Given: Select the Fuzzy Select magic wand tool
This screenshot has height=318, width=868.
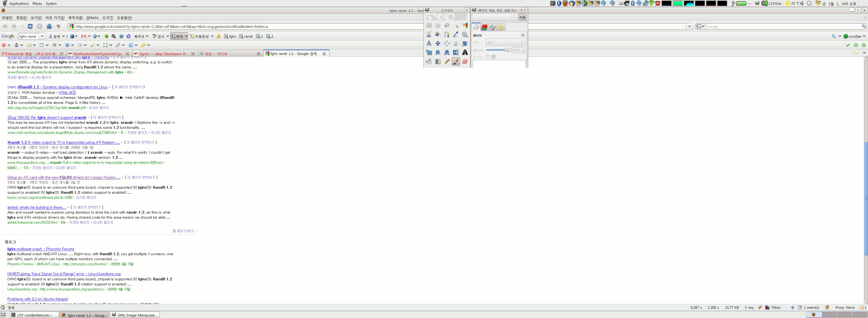Looking at the screenshot, I should click(456, 25).
